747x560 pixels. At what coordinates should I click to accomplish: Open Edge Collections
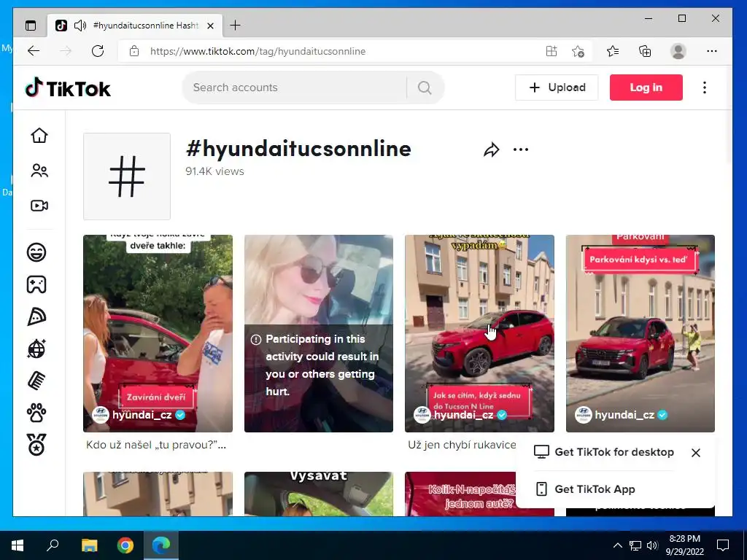(645, 51)
